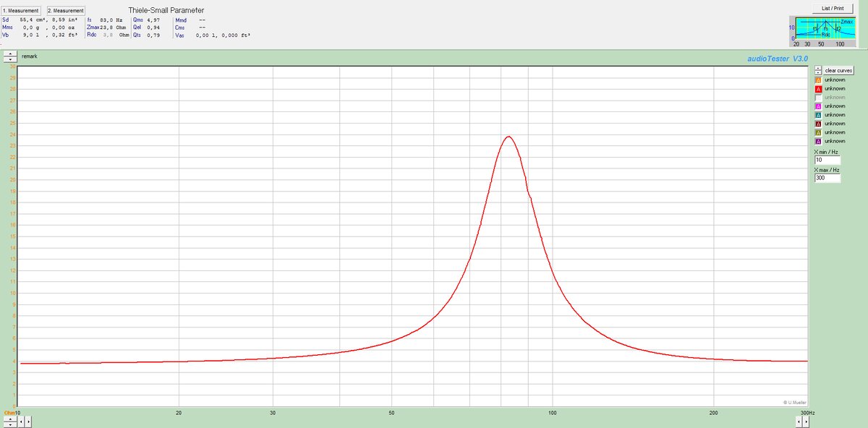
Task: Click the greyed-out white curve icon
Action: coord(819,98)
